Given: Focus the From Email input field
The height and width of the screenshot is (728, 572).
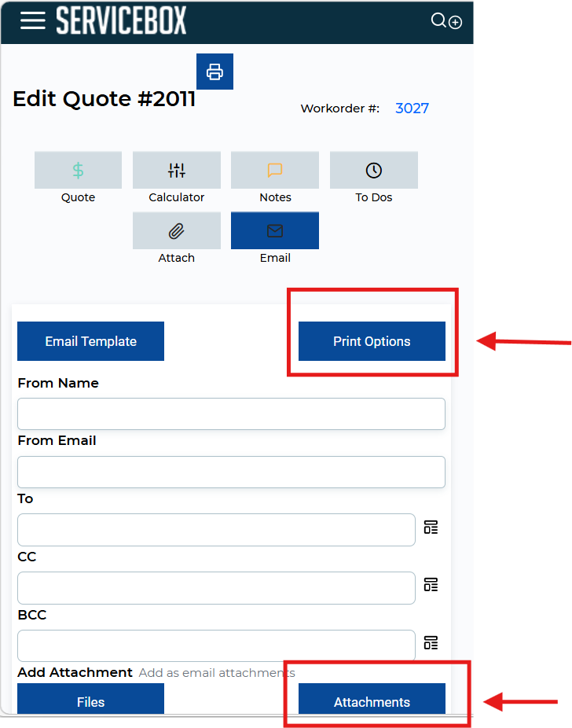Looking at the screenshot, I should point(231,472).
